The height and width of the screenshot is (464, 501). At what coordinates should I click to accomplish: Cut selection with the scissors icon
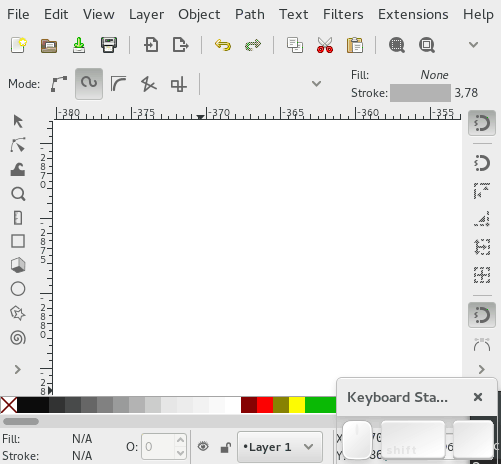pyautogui.click(x=325, y=45)
